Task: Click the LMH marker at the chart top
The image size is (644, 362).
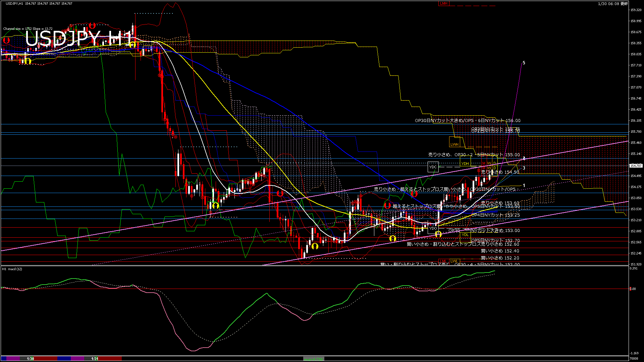Action: point(444,3)
